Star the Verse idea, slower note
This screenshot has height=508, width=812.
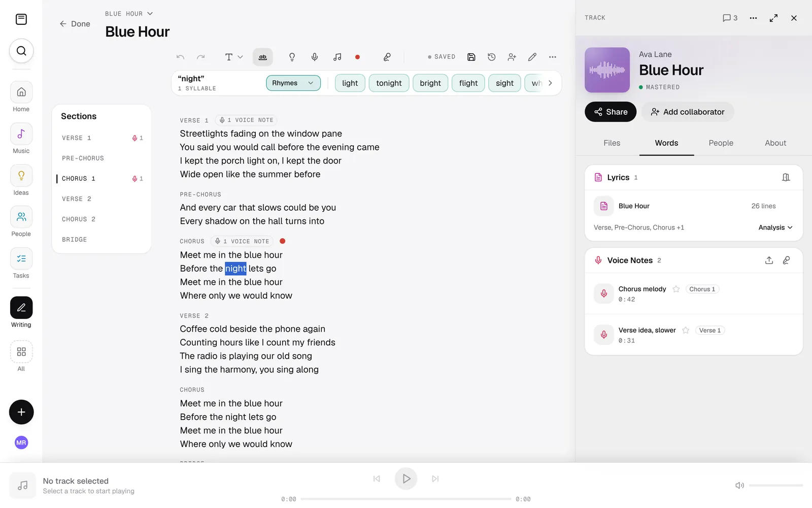pyautogui.click(x=686, y=330)
